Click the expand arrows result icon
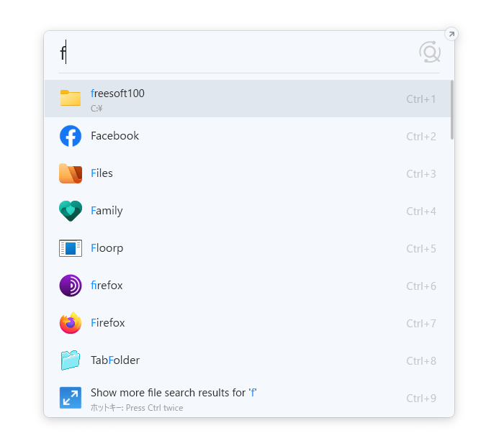This screenshot has height=446, width=504. [71, 398]
